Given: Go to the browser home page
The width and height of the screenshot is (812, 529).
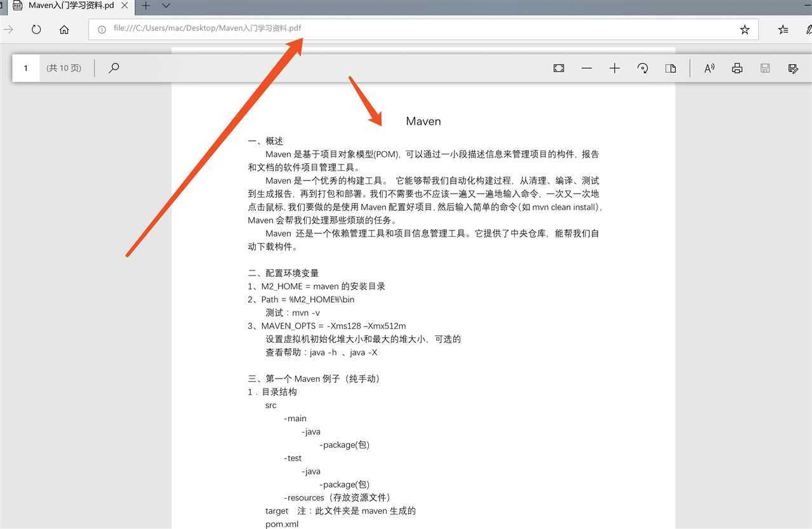Looking at the screenshot, I should pos(64,29).
